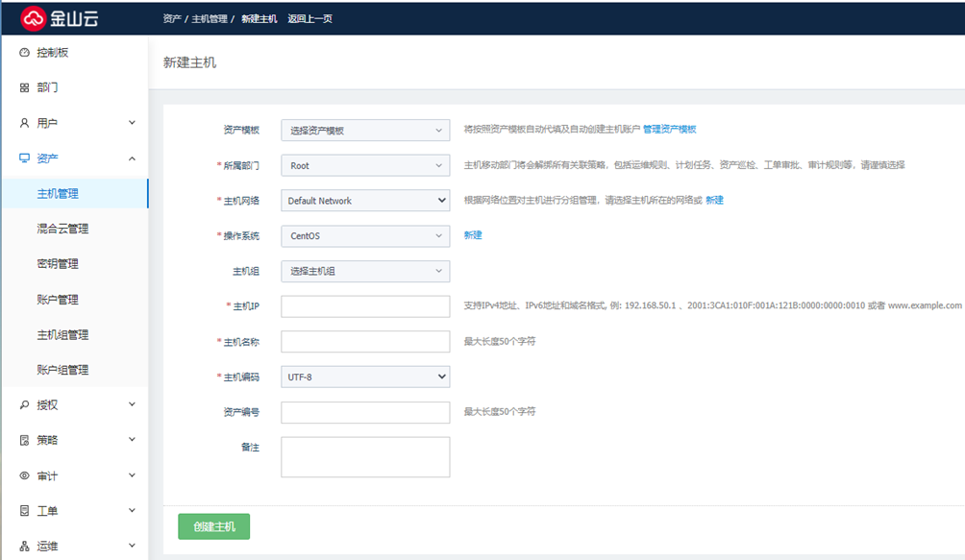Click the 资产 monitor icon in sidebar
The width and height of the screenshot is (965, 560).
(x=25, y=158)
